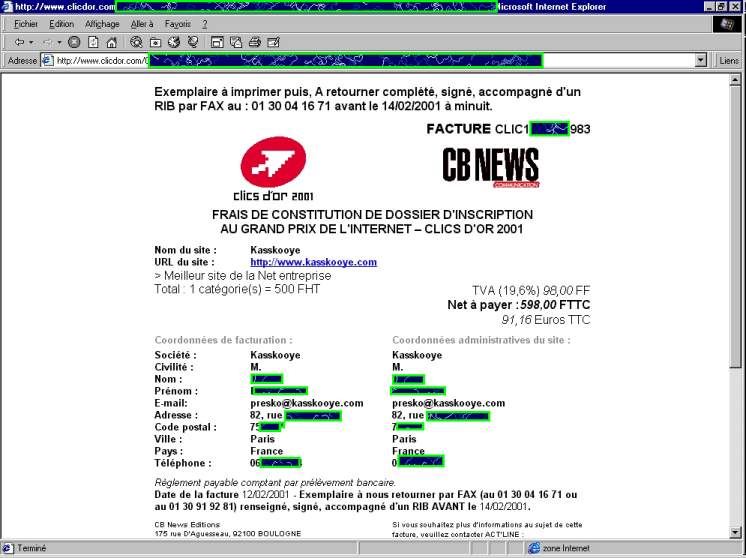Open the Fichier menu
This screenshot has height=558, width=746.
pos(26,24)
